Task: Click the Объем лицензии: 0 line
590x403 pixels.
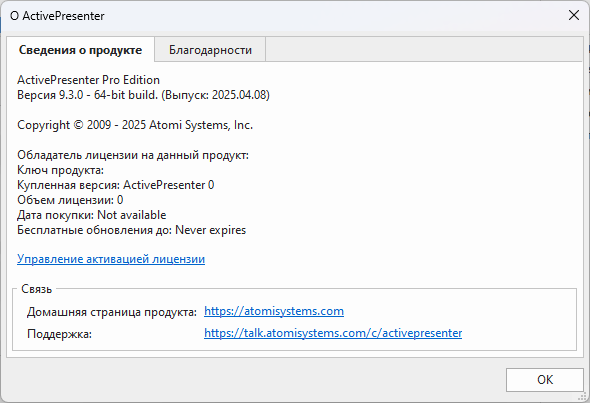Action: 70,200
